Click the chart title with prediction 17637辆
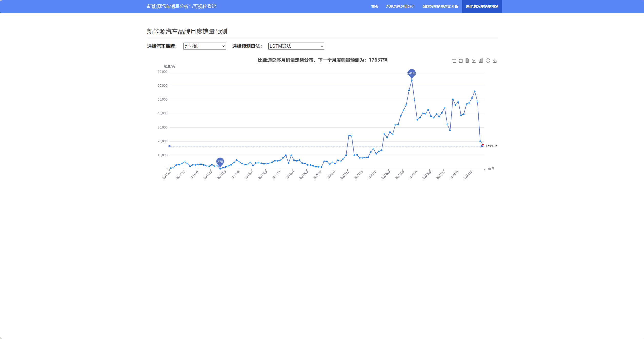Screen dimensions: 644x339 click(323, 60)
